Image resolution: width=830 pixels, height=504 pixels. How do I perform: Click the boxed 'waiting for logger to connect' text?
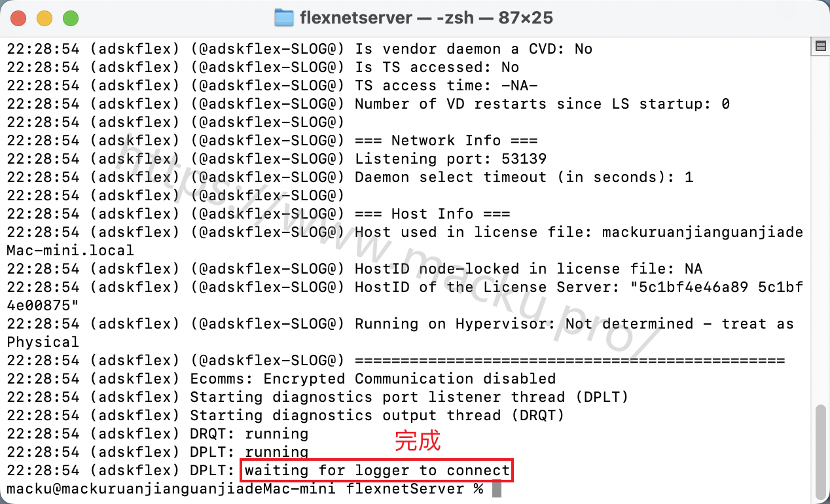pos(377,471)
